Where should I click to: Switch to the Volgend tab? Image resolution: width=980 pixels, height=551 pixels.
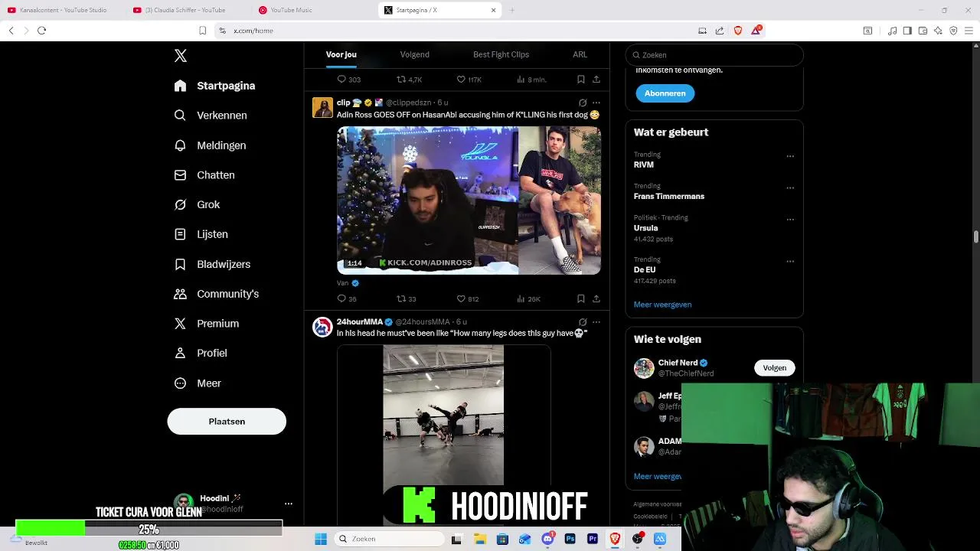coord(414,55)
